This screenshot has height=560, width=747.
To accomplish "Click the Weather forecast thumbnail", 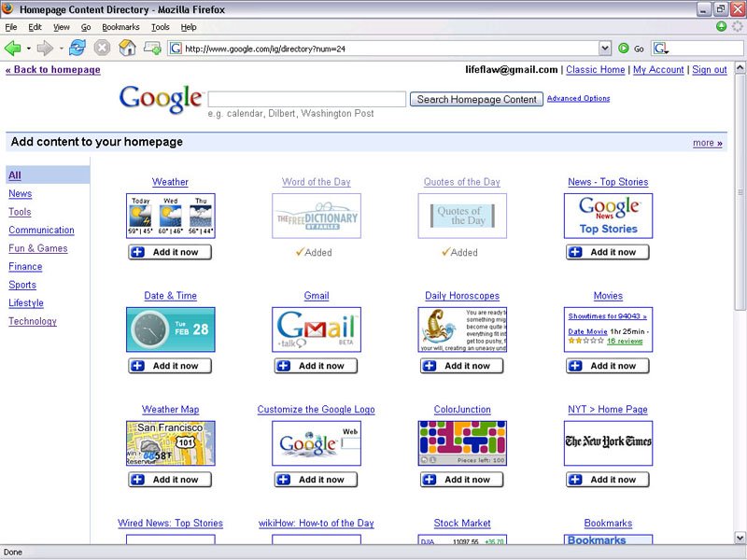I will pos(171,216).
